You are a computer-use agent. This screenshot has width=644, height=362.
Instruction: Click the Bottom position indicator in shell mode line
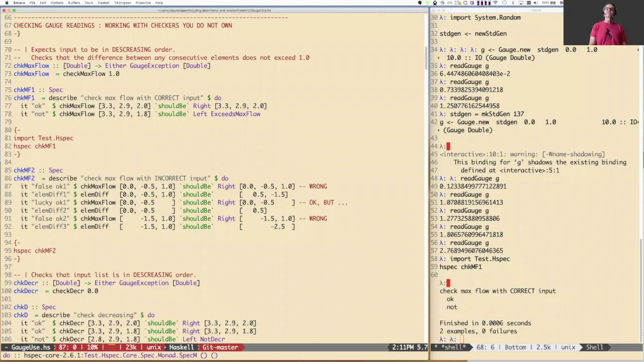pos(515,347)
